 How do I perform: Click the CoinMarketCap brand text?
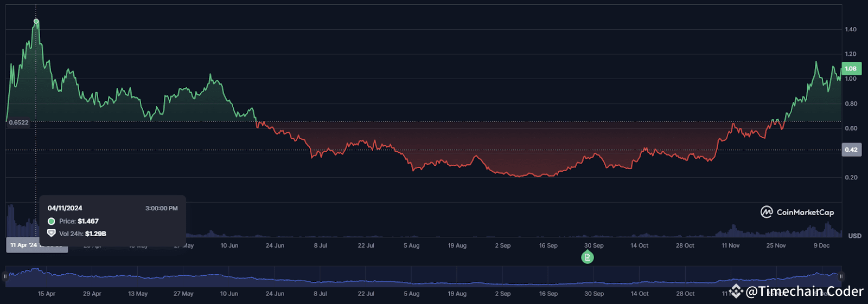pos(805,212)
